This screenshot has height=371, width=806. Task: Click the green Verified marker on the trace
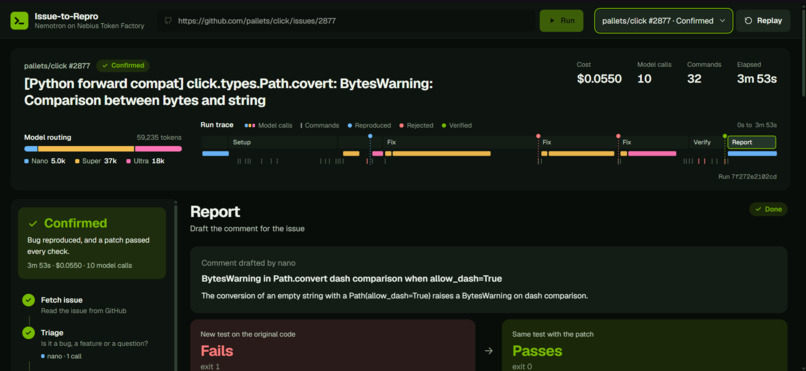tap(725, 136)
